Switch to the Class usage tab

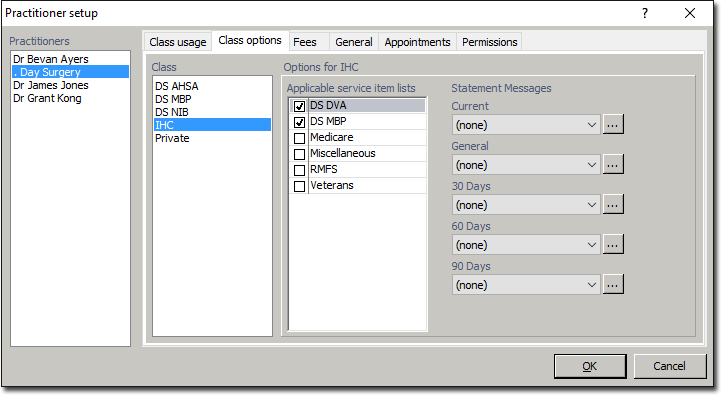[x=177, y=42]
